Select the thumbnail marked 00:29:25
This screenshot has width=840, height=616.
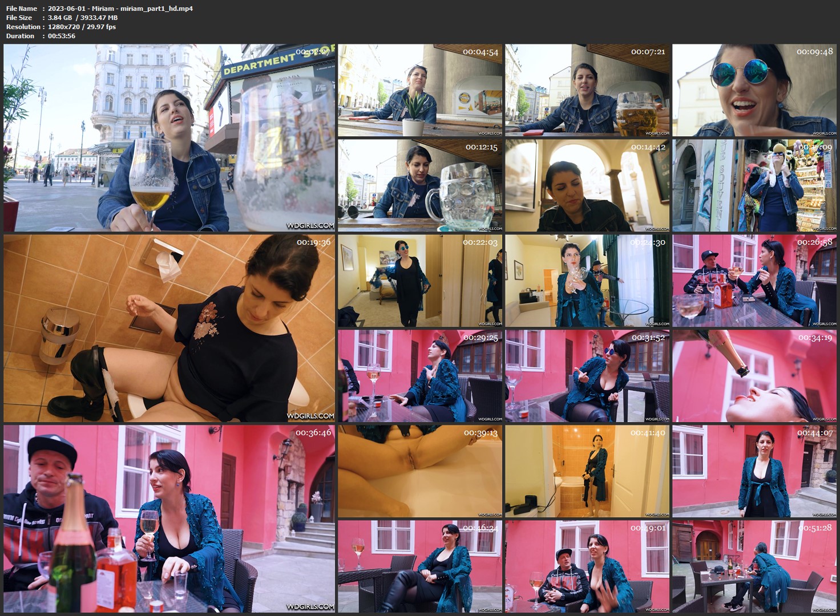tap(420, 376)
